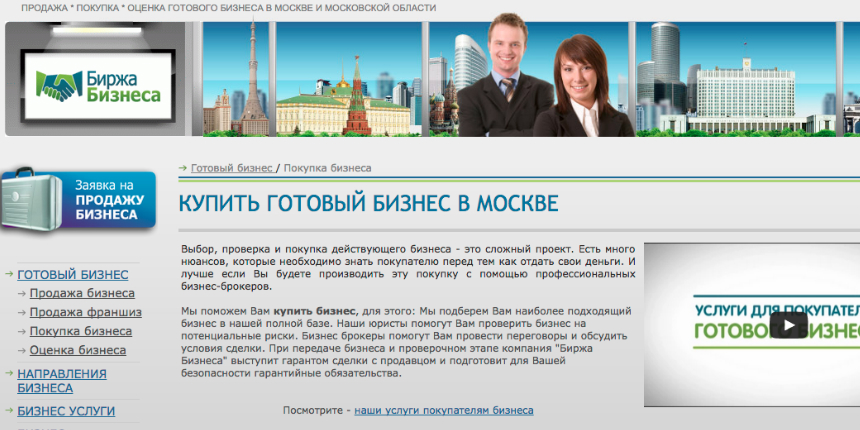Open the Продажа франшиз link
The height and width of the screenshot is (430, 860).
pyautogui.click(x=86, y=312)
